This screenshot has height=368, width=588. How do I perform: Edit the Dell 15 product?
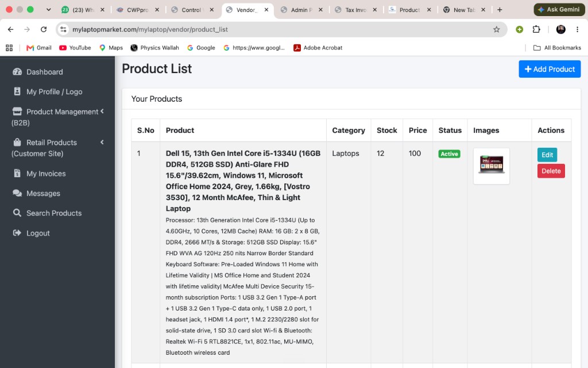pyautogui.click(x=547, y=155)
